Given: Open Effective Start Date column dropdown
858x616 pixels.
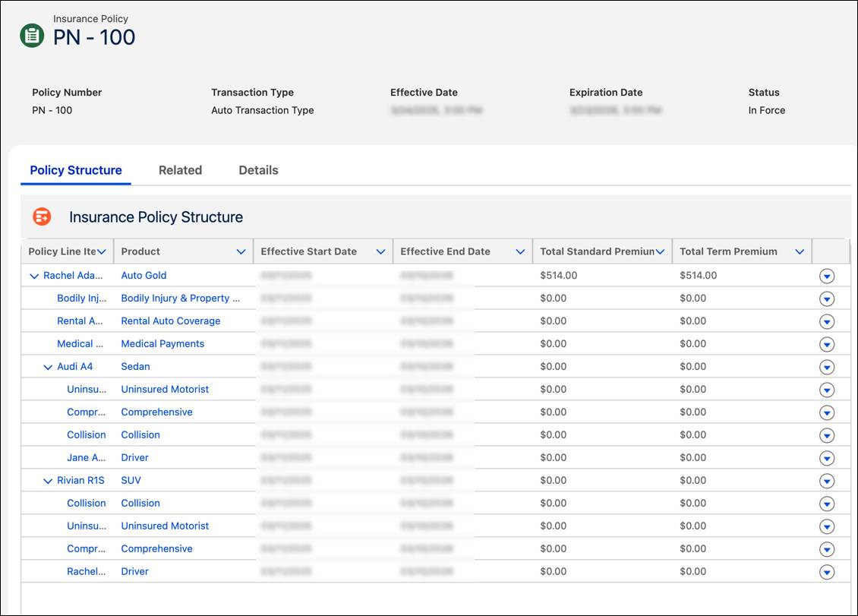Looking at the screenshot, I should [380, 252].
